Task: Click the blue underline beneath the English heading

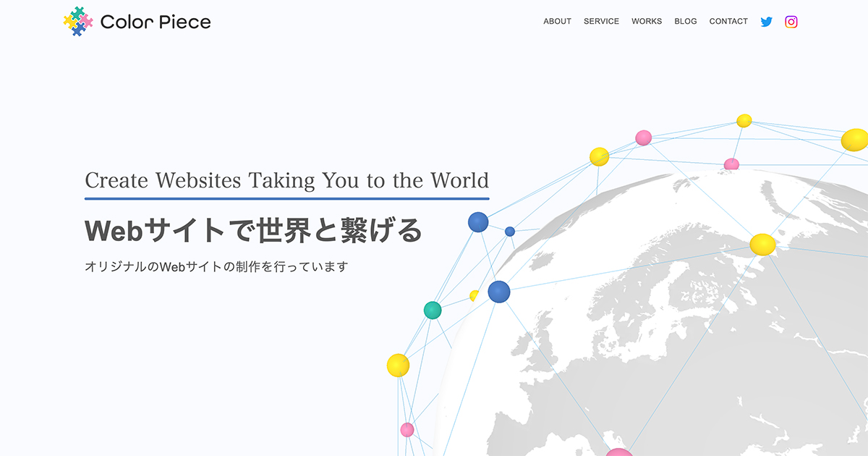Action: (x=286, y=198)
